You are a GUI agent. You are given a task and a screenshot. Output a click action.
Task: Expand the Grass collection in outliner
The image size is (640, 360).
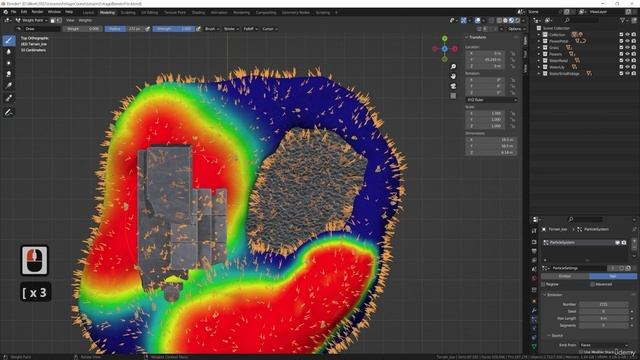point(539,48)
